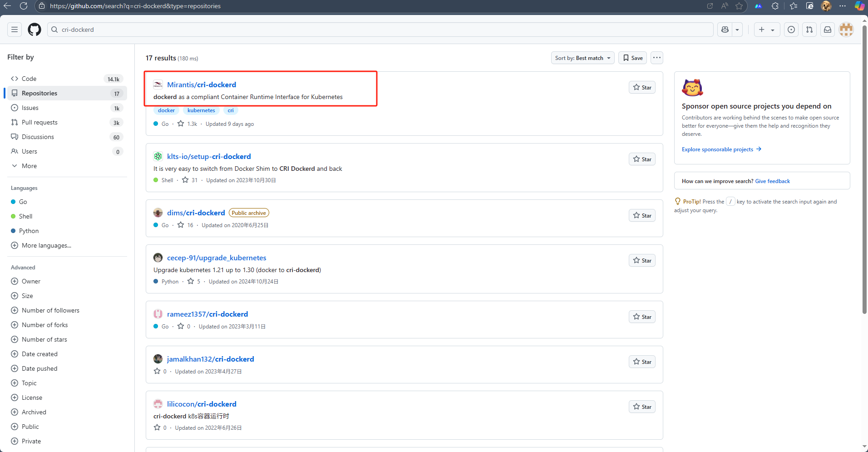This screenshot has height=452, width=868.
Task: Open the notifications inbox icon
Action: [828, 30]
